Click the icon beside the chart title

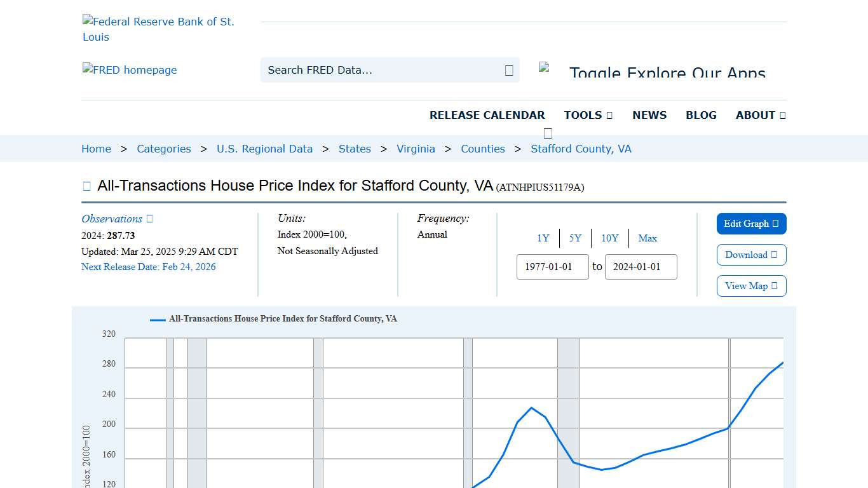point(86,185)
